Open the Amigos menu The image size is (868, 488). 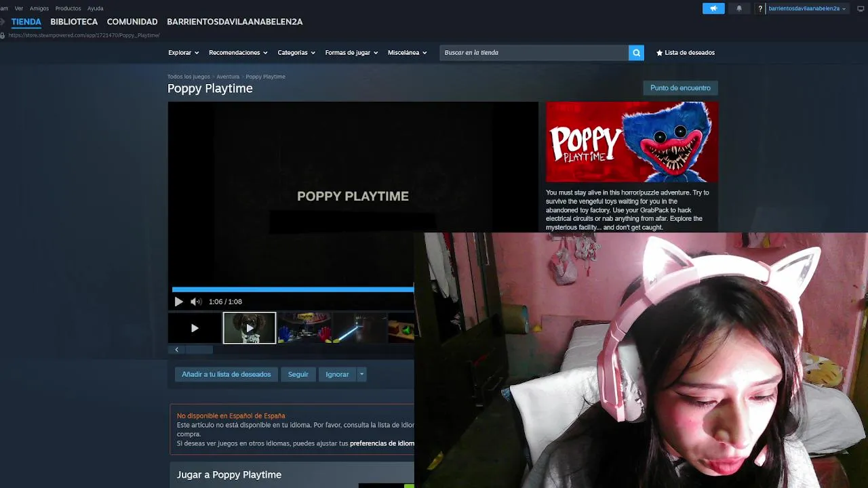pos(39,8)
